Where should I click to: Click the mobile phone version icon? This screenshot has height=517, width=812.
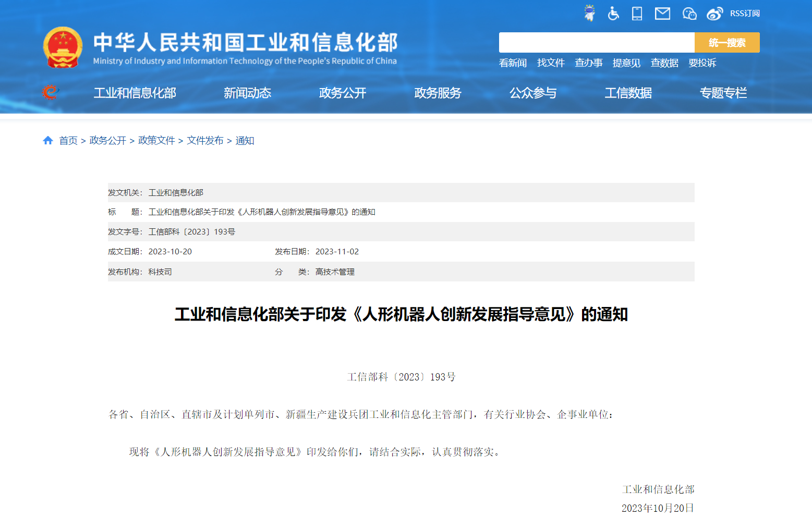pos(637,14)
